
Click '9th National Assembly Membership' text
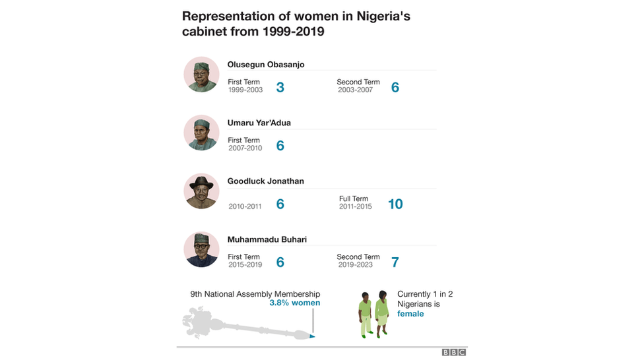pyautogui.click(x=255, y=294)
